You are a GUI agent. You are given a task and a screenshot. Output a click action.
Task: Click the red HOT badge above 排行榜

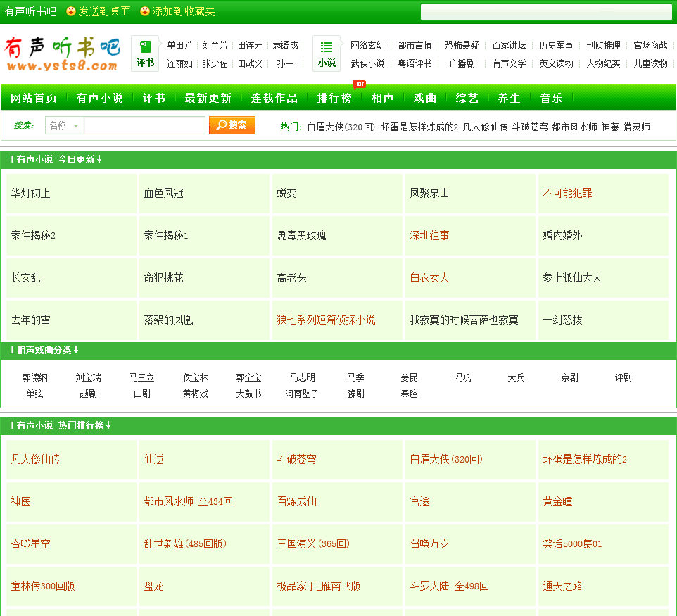point(359,84)
